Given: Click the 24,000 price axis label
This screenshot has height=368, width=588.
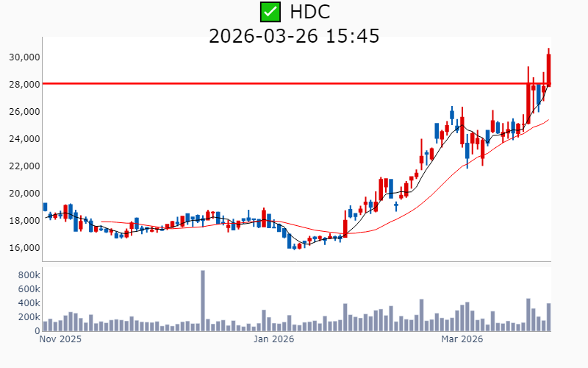Looking at the screenshot, I should [24, 139].
